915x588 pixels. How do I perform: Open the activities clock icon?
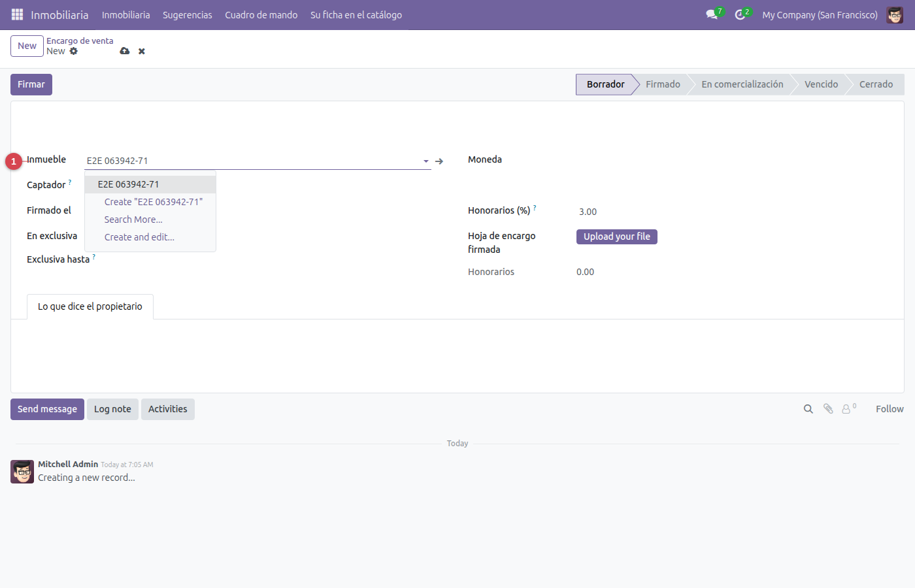(x=740, y=14)
